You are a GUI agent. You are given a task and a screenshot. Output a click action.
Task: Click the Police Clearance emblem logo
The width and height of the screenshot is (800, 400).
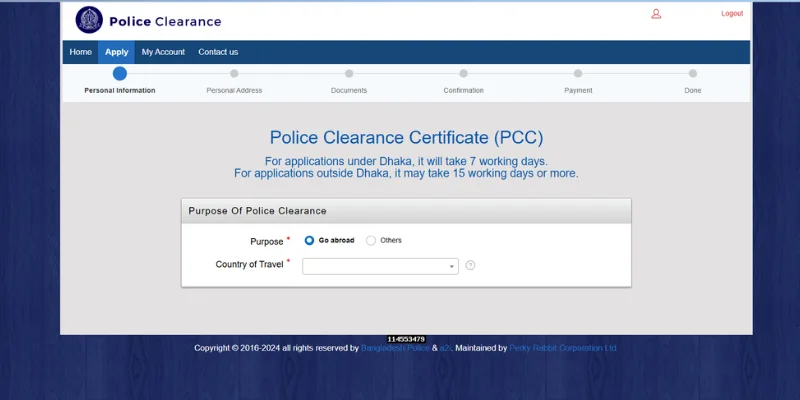pyautogui.click(x=89, y=20)
